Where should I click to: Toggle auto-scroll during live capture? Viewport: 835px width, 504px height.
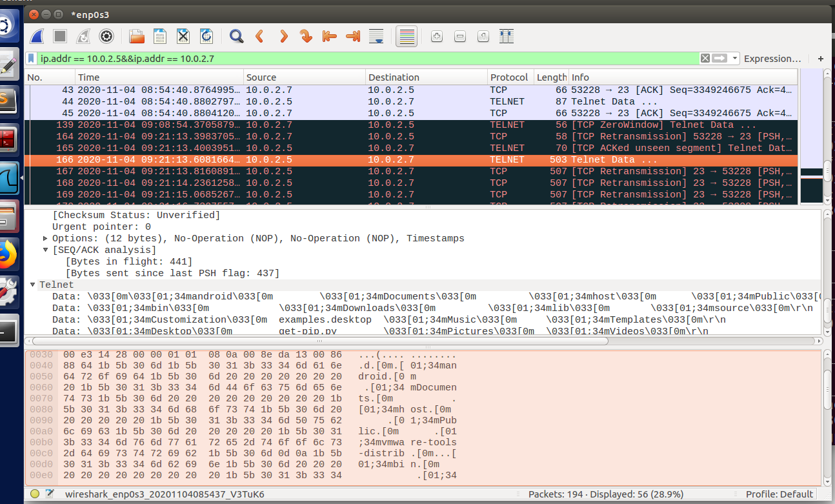click(x=376, y=36)
